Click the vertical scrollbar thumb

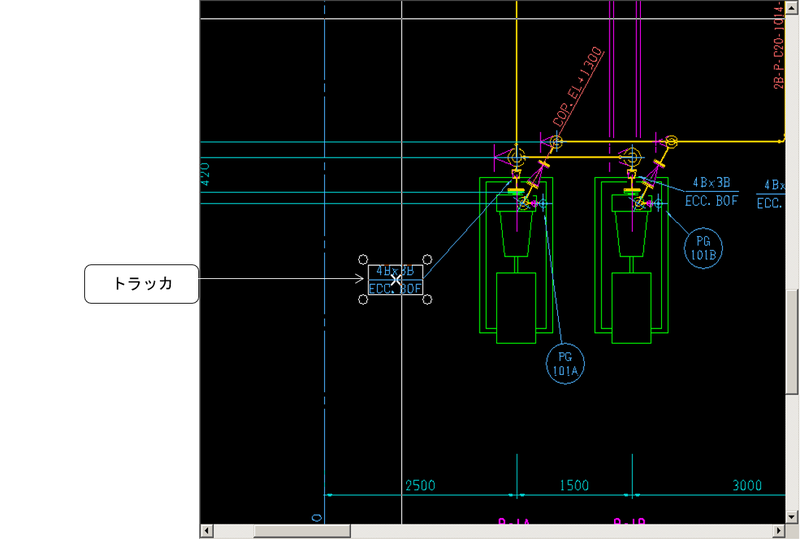click(x=792, y=340)
